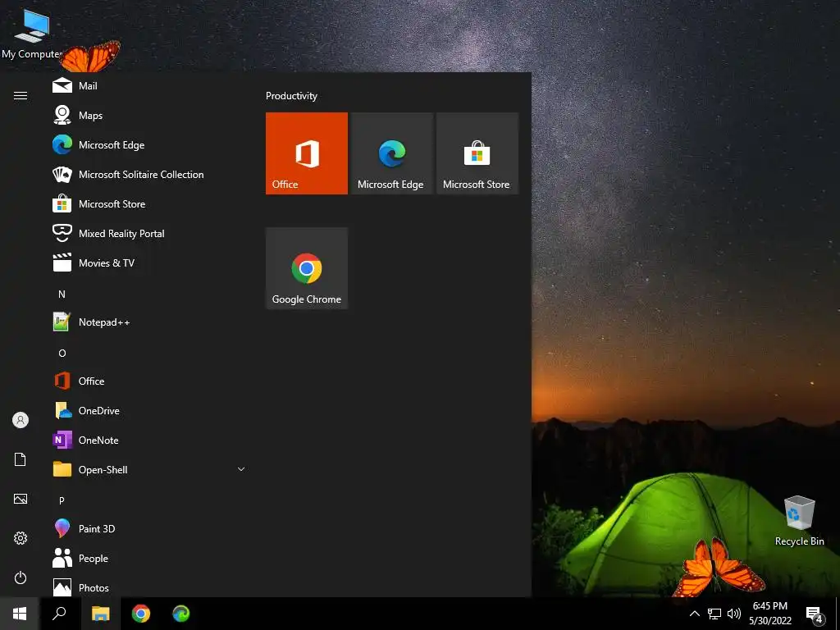Open OneDrive from the app list
This screenshot has width=840, height=630.
151,410
